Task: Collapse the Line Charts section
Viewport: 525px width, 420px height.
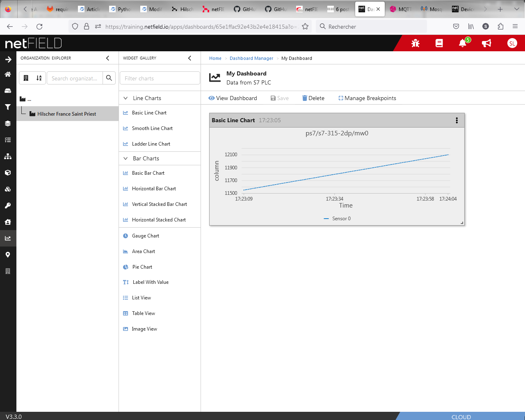Action: tap(126, 98)
